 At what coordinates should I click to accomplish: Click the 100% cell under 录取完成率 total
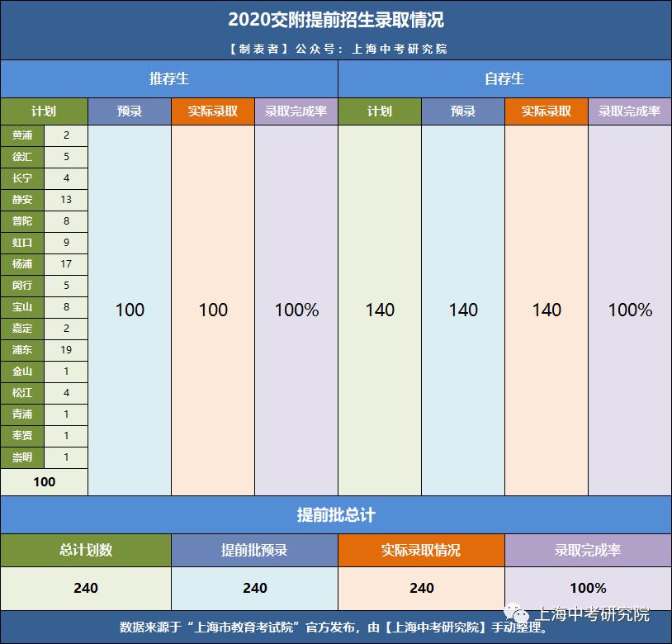click(x=587, y=589)
